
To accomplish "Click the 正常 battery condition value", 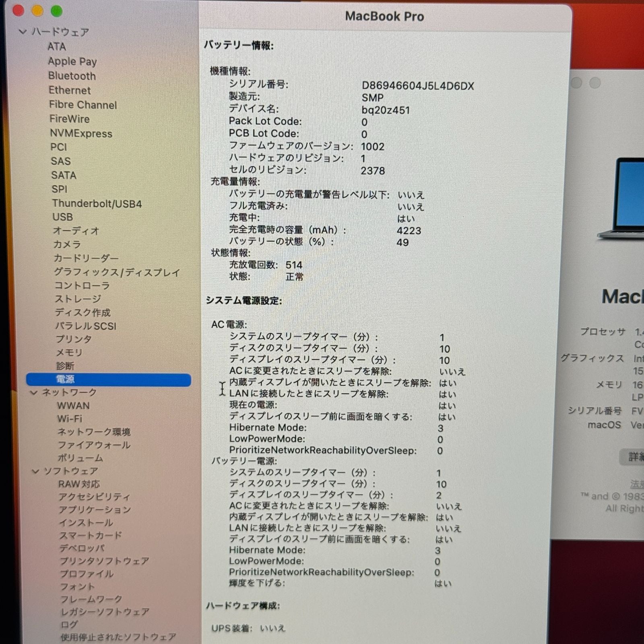I will (294, 277).
